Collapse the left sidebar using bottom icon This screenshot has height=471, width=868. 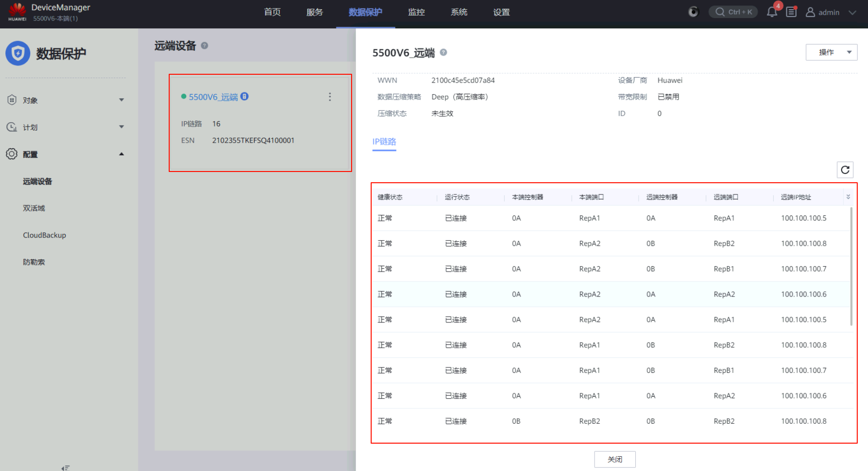66,468
